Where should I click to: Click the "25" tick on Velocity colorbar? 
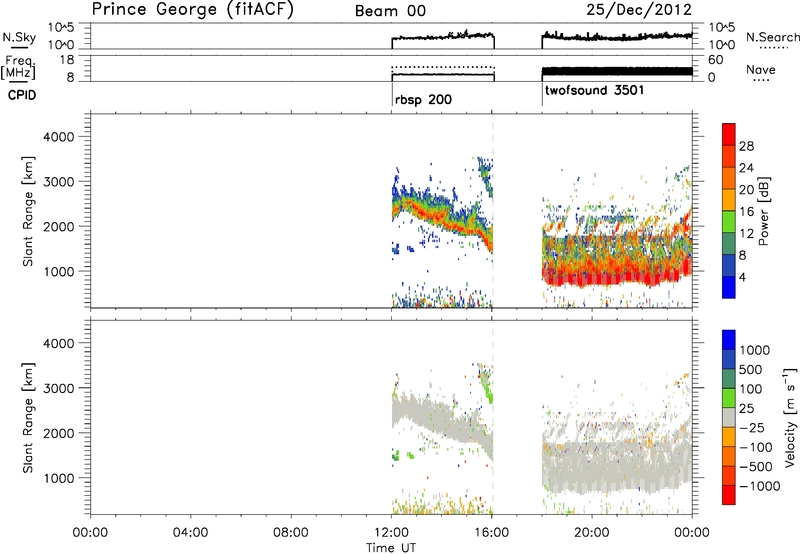click(x=746, y=409)
